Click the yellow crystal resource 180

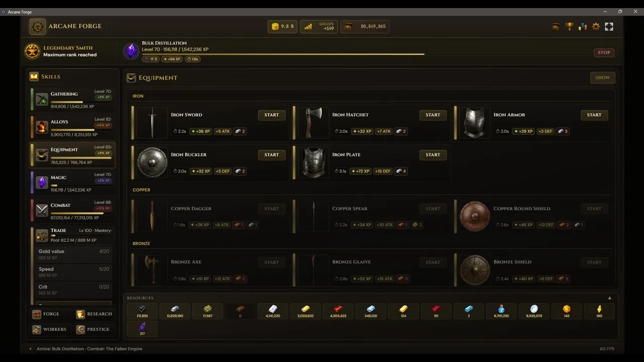tap(599, 311)
